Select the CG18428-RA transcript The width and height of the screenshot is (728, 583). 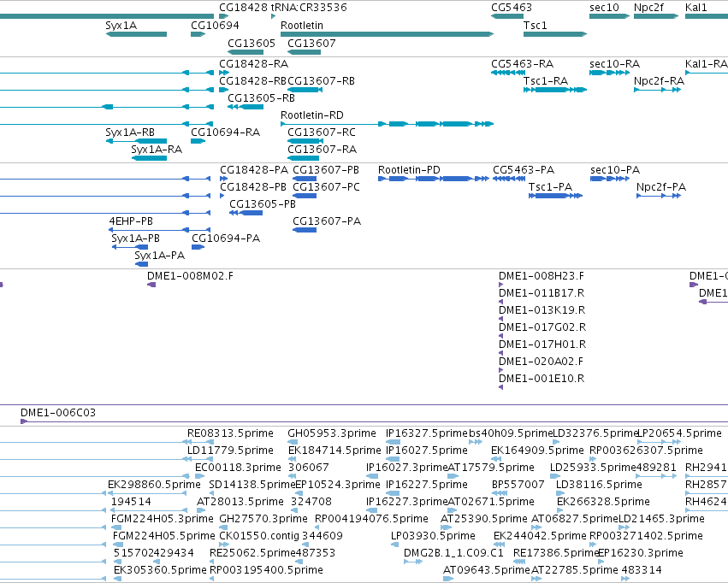(224, 73)
